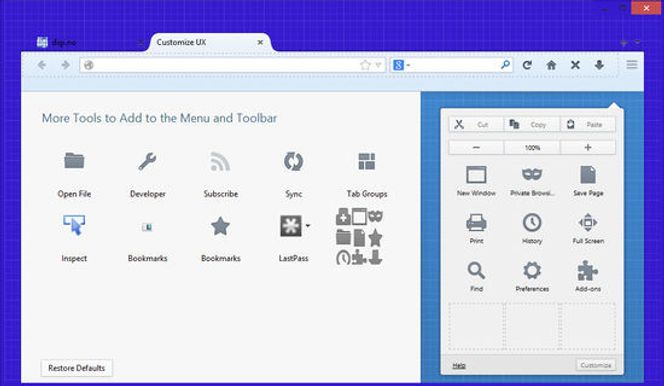This screenshot has height=386, width=664.
Task: Click the Downloads arrow toolbar icon
Action: tap(599, 65)
